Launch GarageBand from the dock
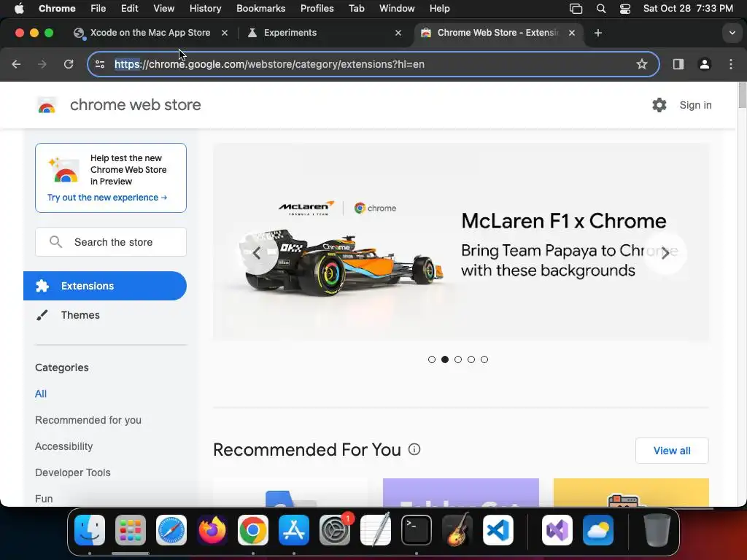 (x=457, y=530)
